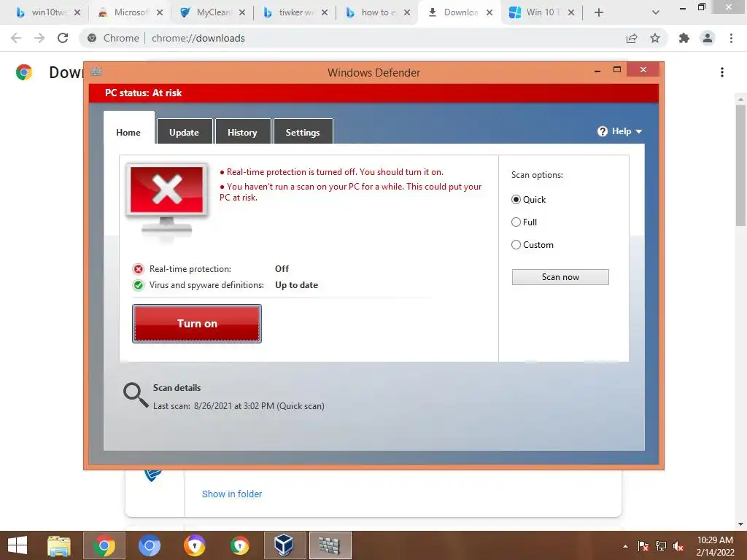747x560 pixels.
Task: Select the Home tab in Windows Defender
Action: coord(128,132)
